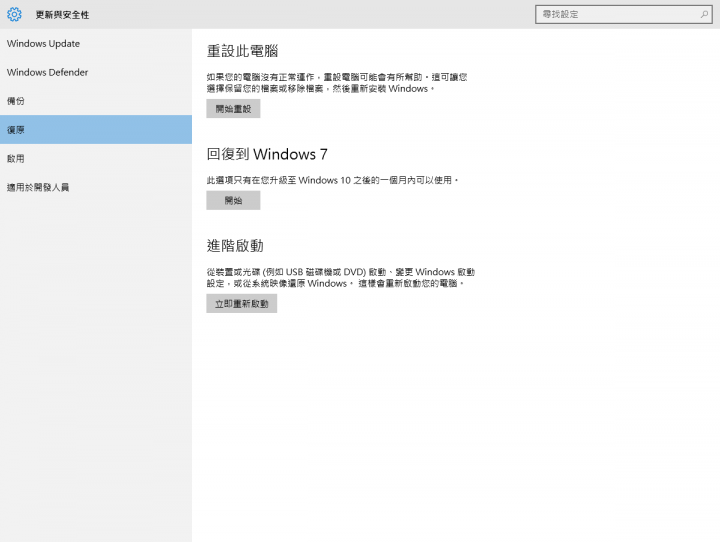Click the description about upgrading to Windows 10
Image resolution: width=720 pixels, height=542 pixels.
332,180
